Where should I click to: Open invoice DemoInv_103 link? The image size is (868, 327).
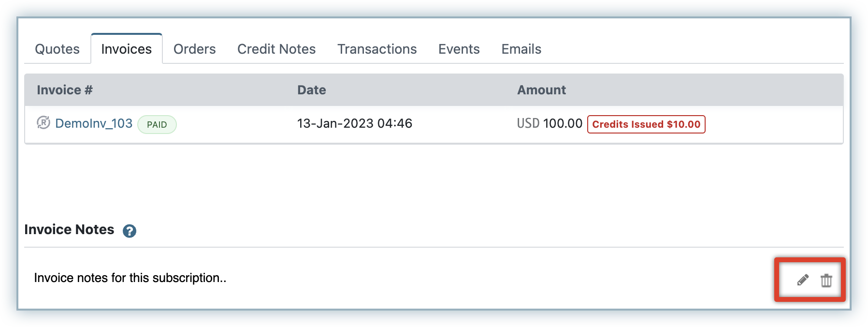click(94, 123)
